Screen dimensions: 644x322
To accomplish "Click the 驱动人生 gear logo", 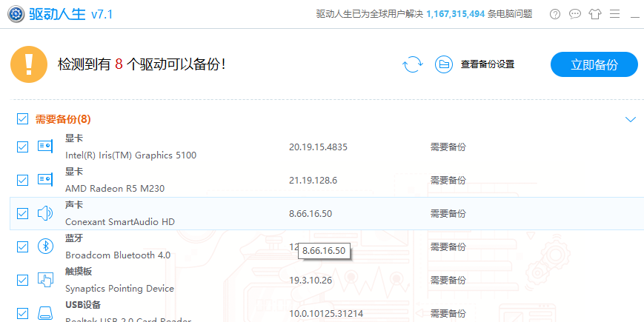I will pos(14,14).
